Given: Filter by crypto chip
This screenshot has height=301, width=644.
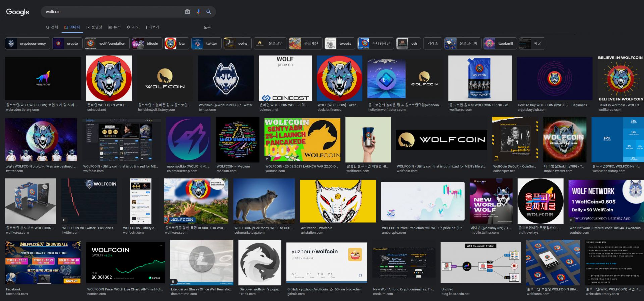Looking at the screenshot, I should pyautogui.click(x=67, y=43).
